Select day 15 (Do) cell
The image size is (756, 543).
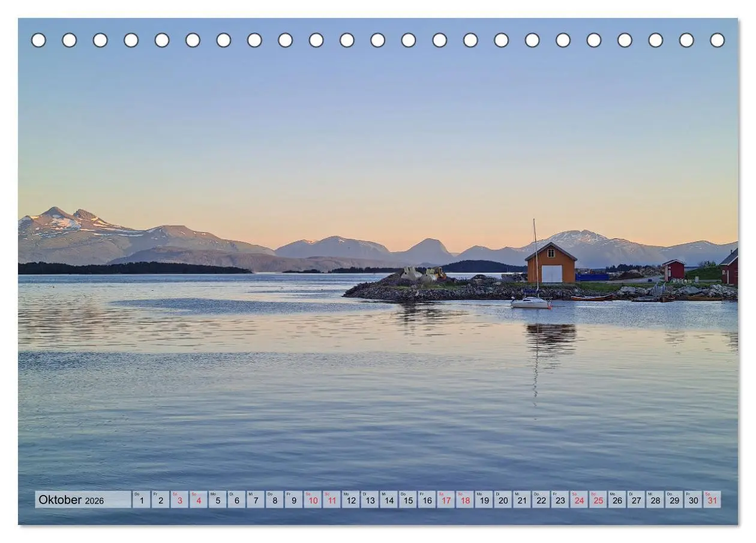pos(408,500)
